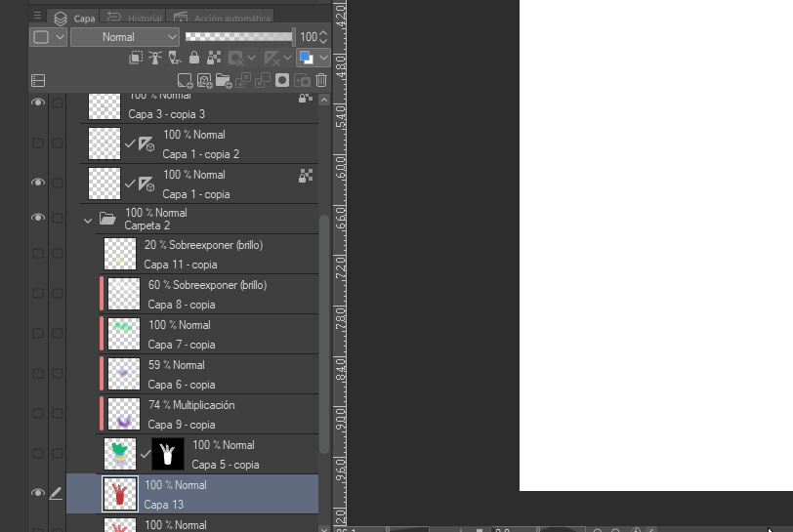Create a new raster layer

click(186, 81)
